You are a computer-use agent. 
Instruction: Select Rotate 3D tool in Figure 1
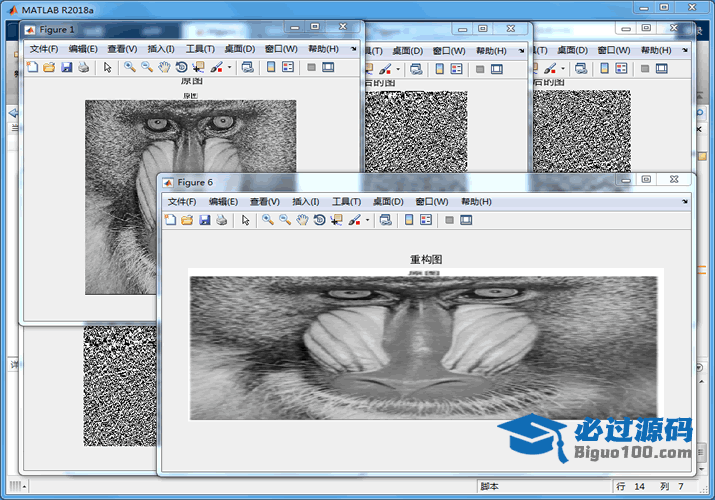[181, 67]
